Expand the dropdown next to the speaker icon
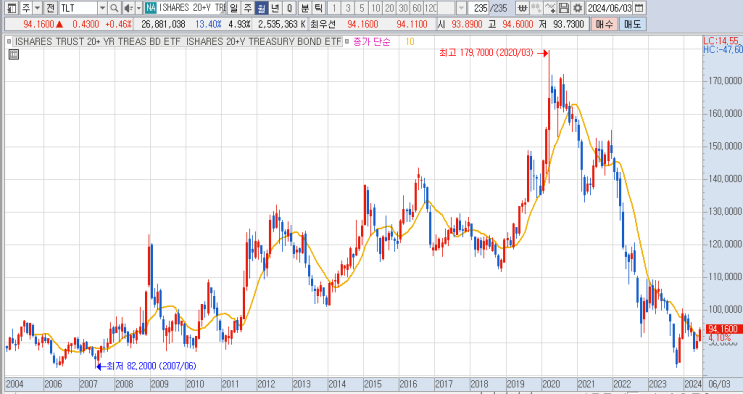The image size is (743, 394). click(x=138, y=8)
